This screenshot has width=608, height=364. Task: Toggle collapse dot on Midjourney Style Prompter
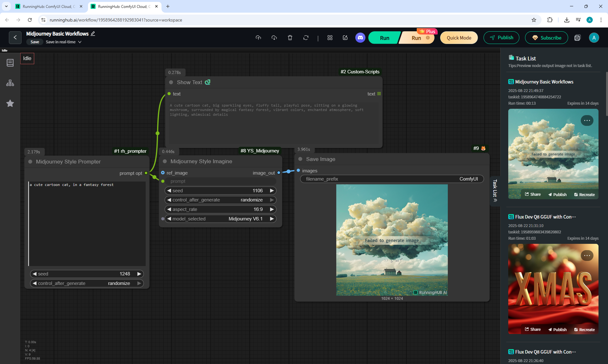[30, 162]
